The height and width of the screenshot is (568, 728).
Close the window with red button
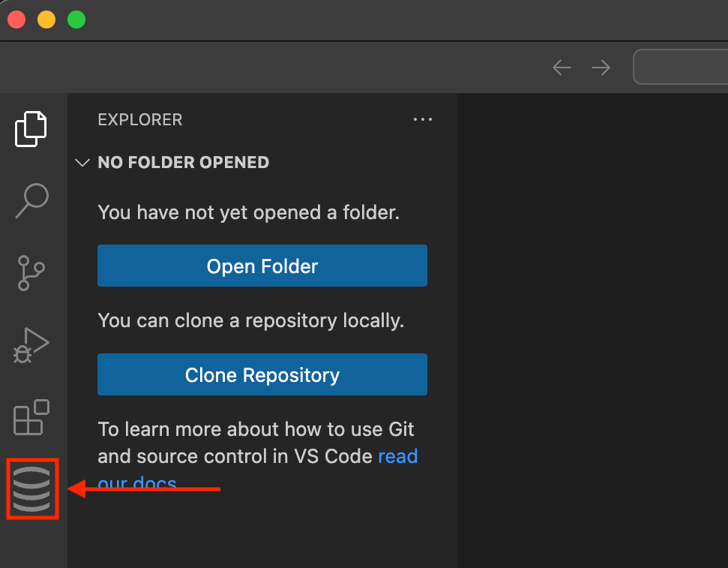(16, 20)
